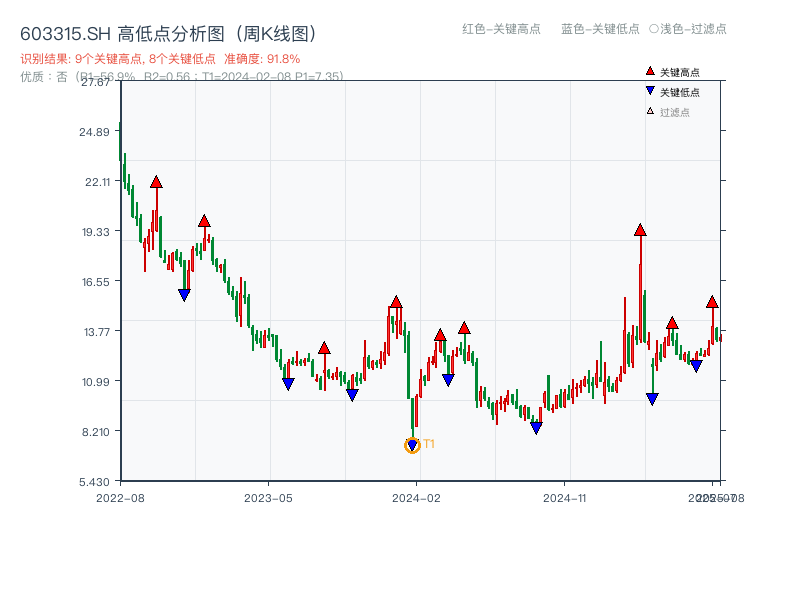The height and width of the screenshot is (600, 800).
Task: Click the red marker atop the tall 2025 spike
Action: coord(639,230)
